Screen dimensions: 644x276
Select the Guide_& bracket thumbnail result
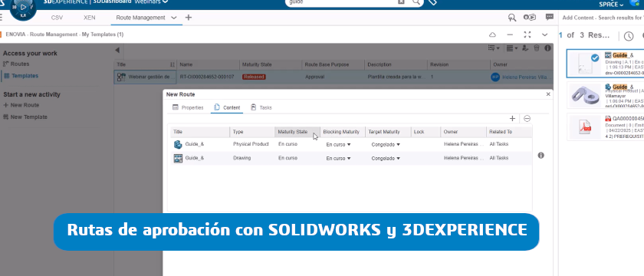click(585, 95)
